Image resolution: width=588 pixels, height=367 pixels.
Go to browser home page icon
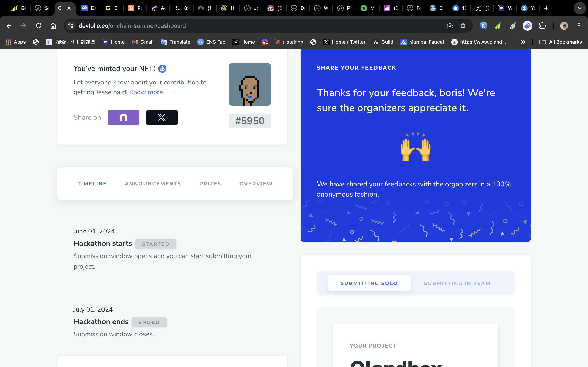point(53,26)
